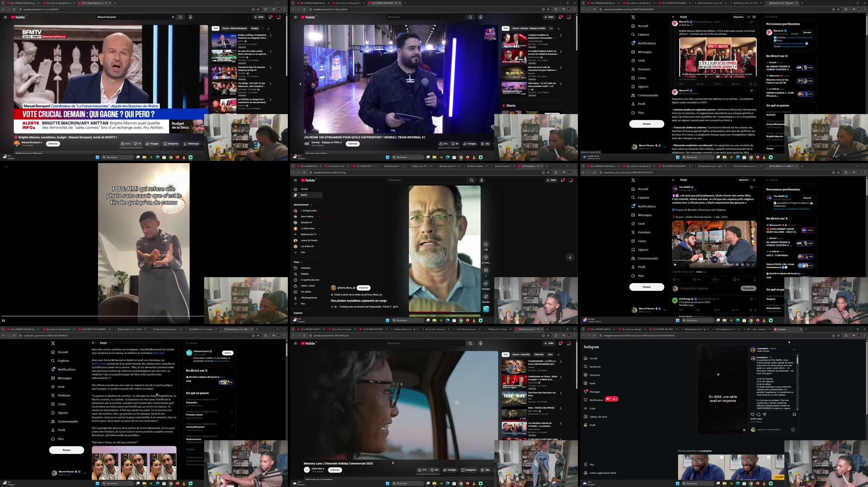
Task: Open comments on the Tom Hanks Short
Action: [486, 270]
